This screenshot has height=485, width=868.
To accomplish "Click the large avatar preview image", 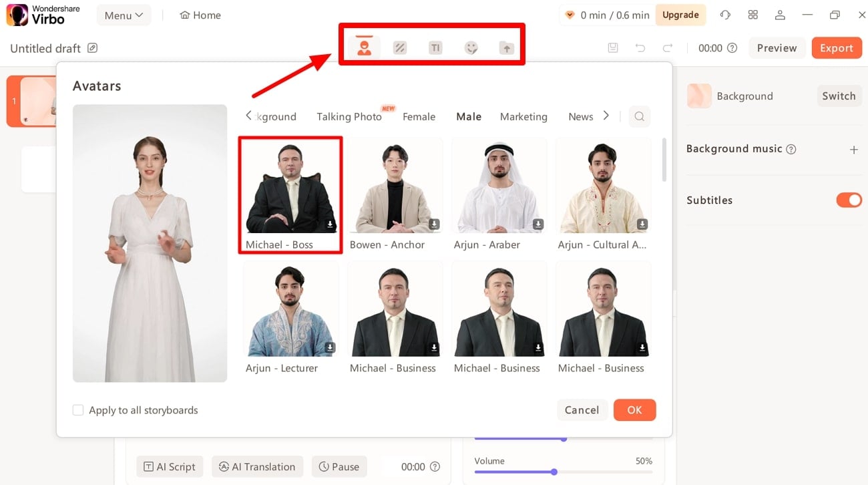I will pos(150,243).
